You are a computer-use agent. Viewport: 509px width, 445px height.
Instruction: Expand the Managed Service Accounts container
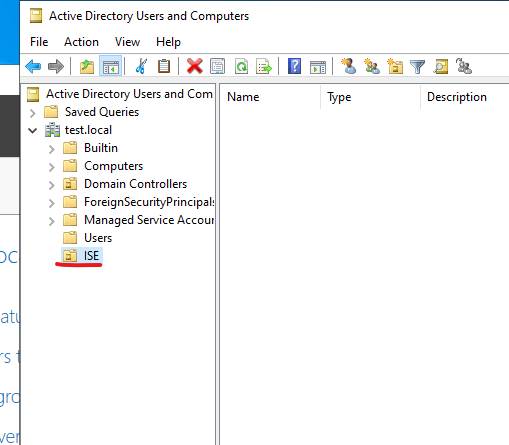pyautogui.click(x=51, y=221)
